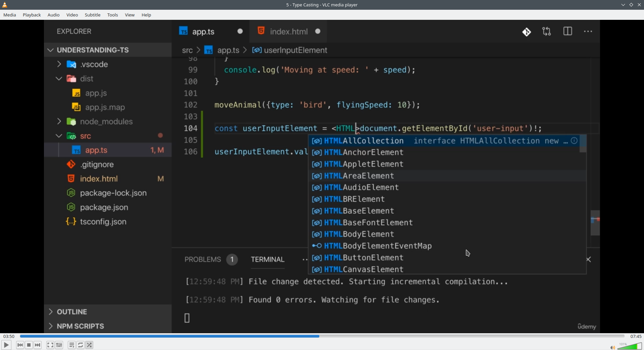The width and height of the screenshot is (644, 350).
Task: Jump to previous media in playlist
Action: (20, 345)
